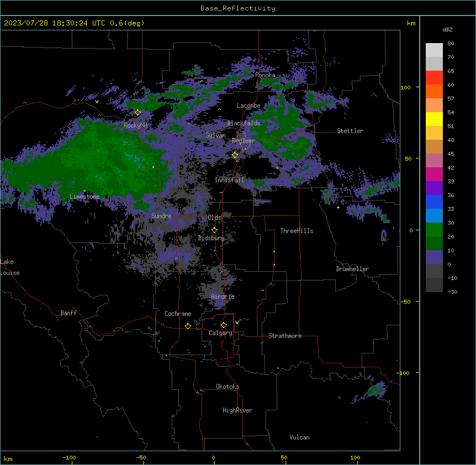The width and height of the screenshot is (476, 465).
Task: Click the Limestone label
Action: pyautogui.click(x=84, y=197)
